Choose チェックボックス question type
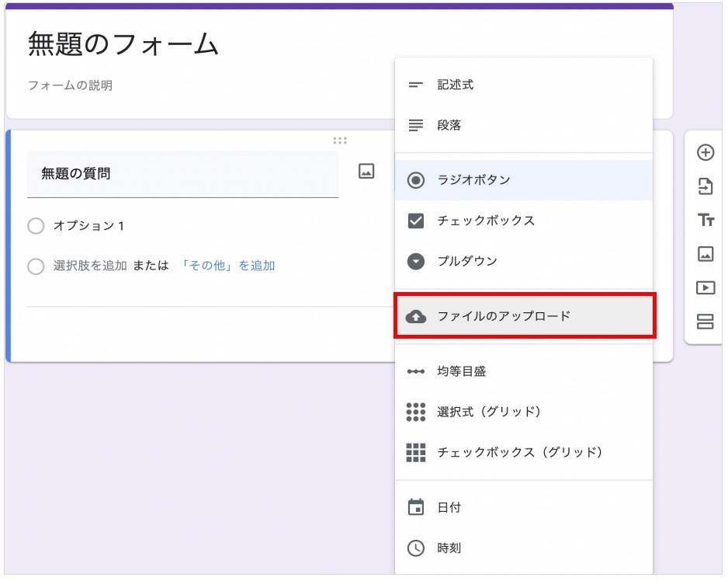 [x=524, y=221]
